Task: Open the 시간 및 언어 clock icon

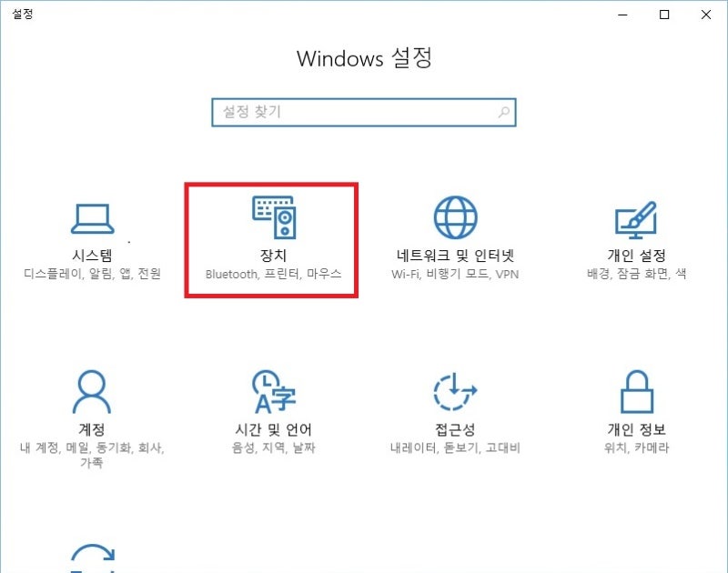Action: 274,392
